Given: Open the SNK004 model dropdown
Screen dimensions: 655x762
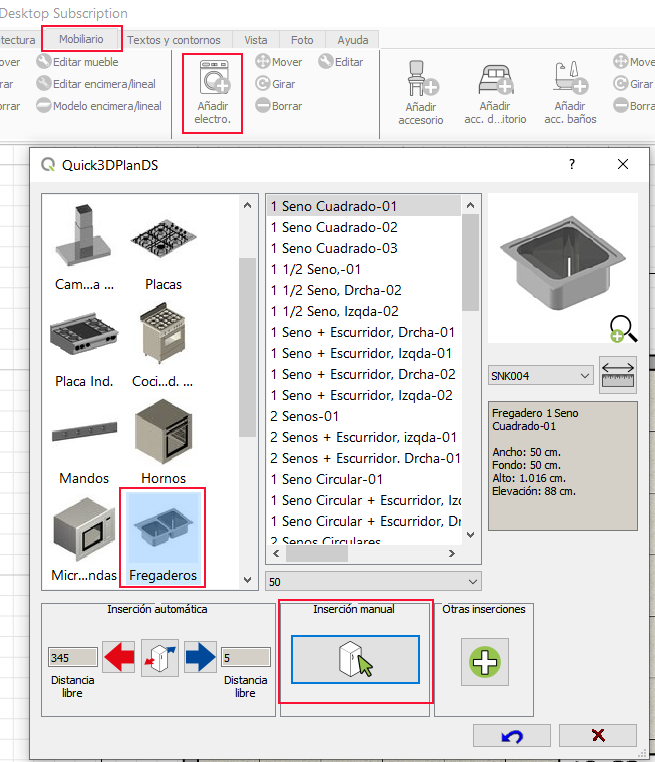Looking at the screenshot, I should click(x=541, y=376).
